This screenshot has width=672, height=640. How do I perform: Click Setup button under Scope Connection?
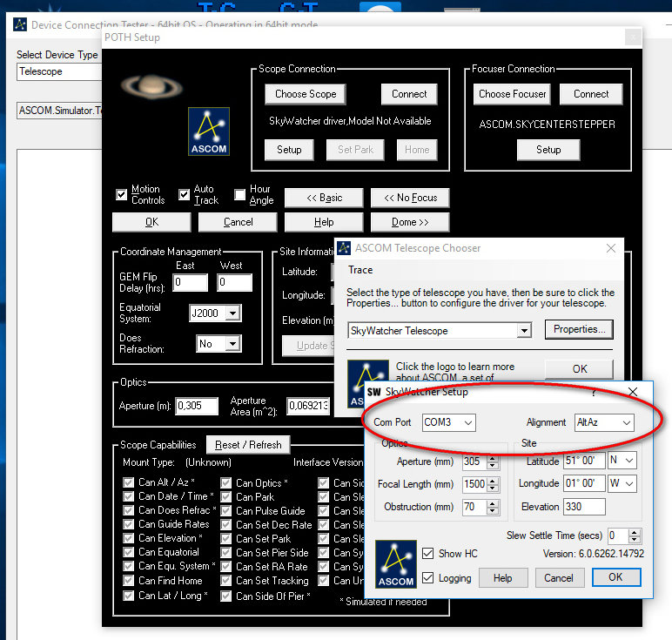tap(289, 150)
